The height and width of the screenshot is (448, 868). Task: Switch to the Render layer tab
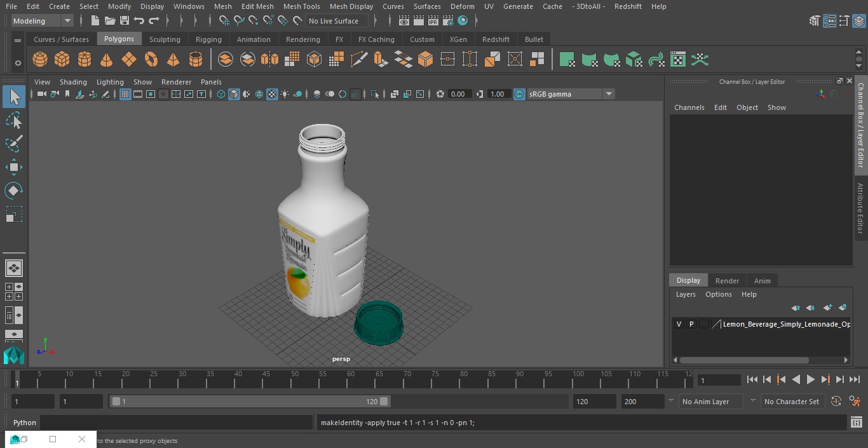pos(727,281)
